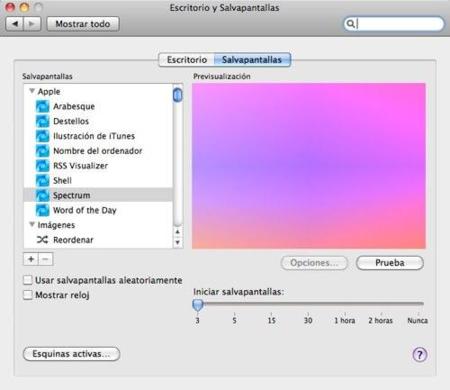Open Esquinas activas... settings
The image size is (450, 390).
point(71,354)
